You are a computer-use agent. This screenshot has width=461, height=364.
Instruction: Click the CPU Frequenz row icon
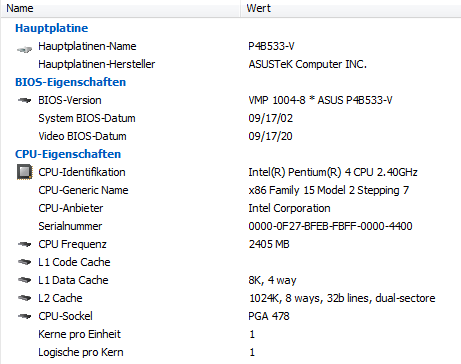pos(24,244)
